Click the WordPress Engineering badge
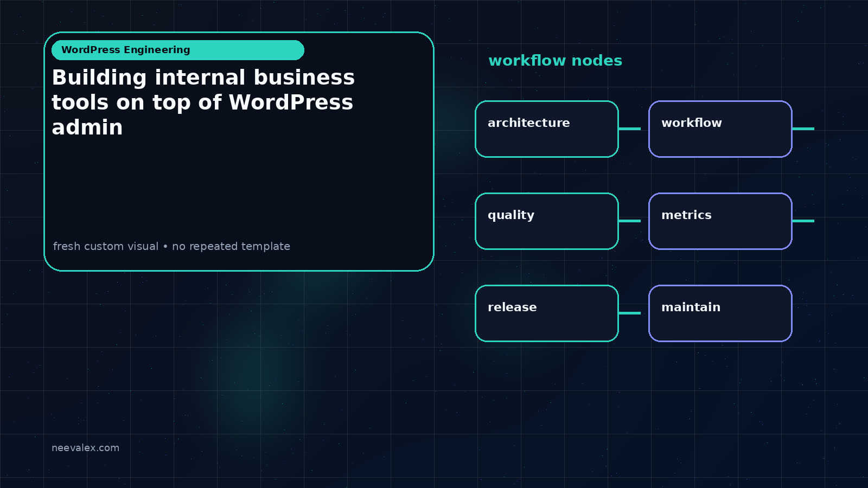Viewport: 868px width, 488px height. (178, 50)
